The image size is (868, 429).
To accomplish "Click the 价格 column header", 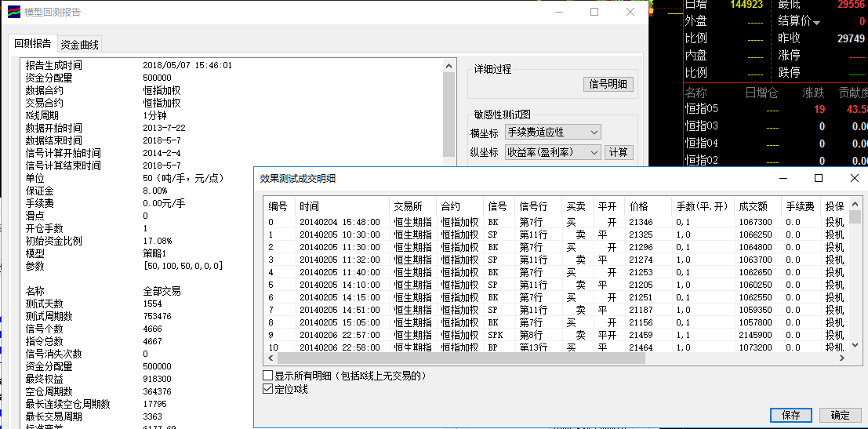I will pos(638,206).
